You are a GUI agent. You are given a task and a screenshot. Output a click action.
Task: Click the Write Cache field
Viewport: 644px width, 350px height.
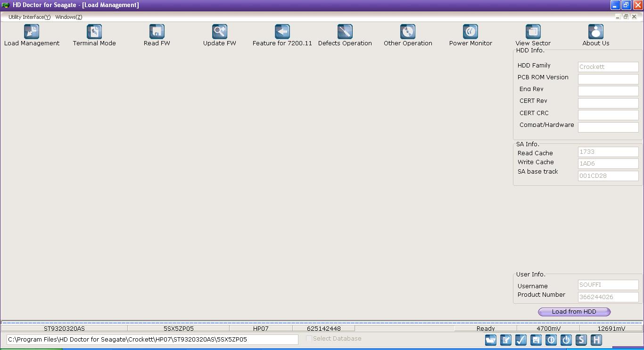point(608,164)
